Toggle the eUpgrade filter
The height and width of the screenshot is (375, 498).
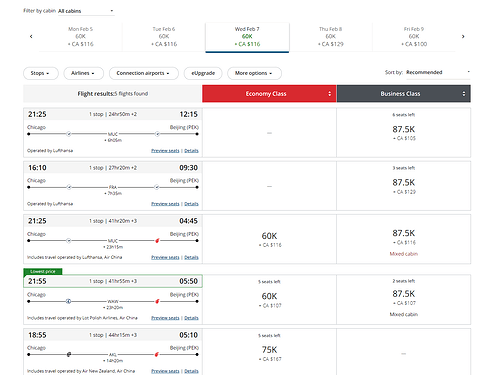[x=203, y=73]
